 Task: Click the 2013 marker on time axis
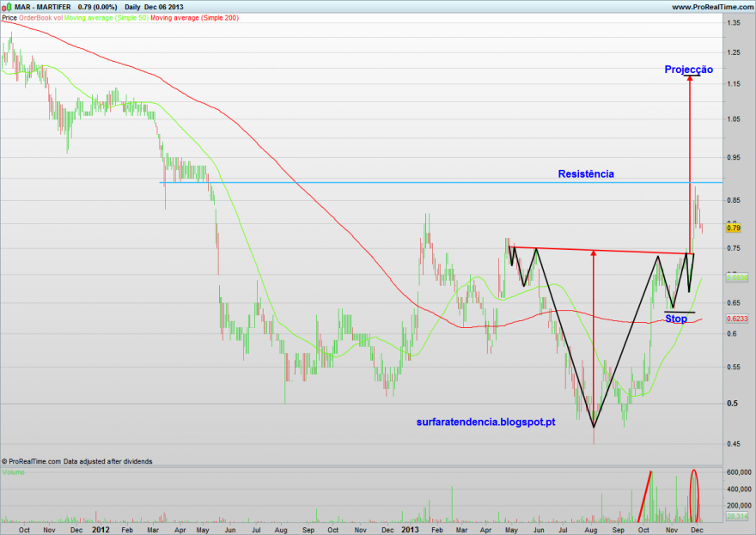(x=410, y=530)
